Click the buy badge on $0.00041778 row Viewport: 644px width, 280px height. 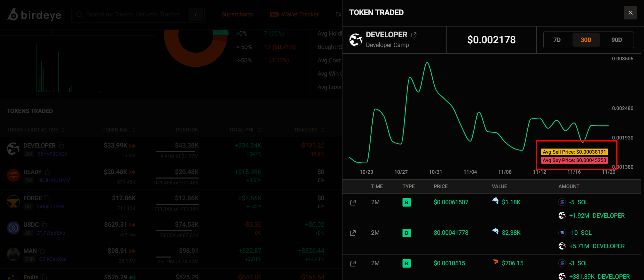(407, 233)
